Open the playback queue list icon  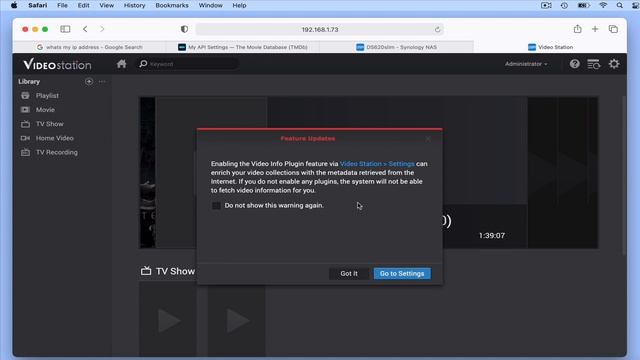pyautogui.click(x=593, y=64)
